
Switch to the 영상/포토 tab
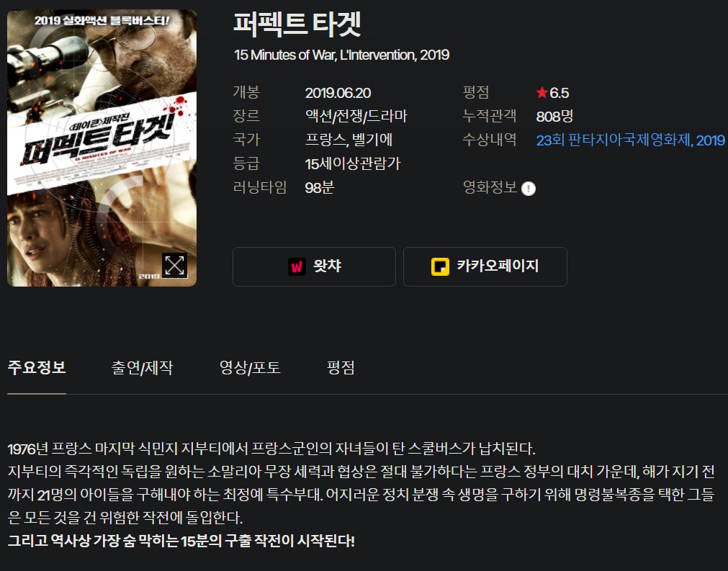tap(250, 368)
